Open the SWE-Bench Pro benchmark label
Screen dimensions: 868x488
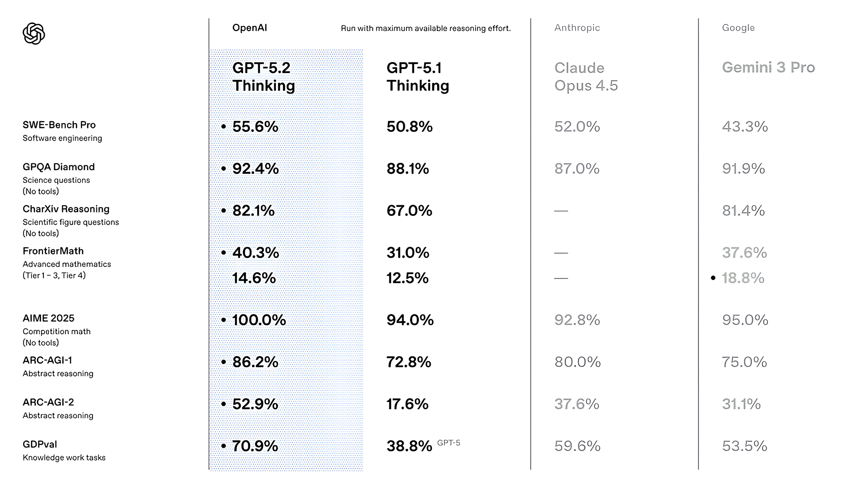point(59,125)
